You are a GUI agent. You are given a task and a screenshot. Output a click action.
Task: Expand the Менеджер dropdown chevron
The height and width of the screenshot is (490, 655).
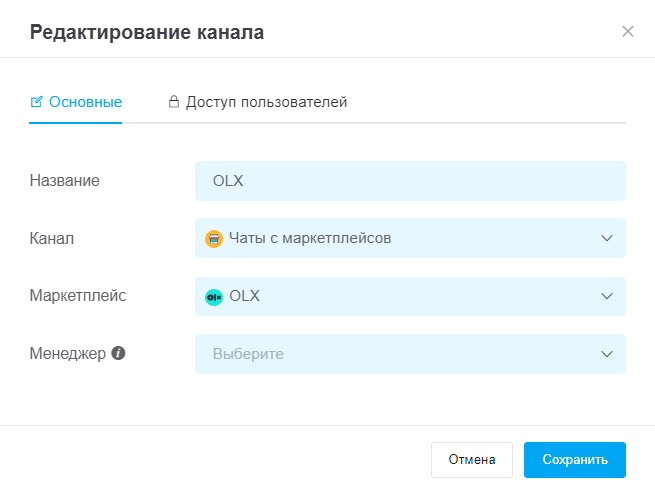tap(606, 354)
